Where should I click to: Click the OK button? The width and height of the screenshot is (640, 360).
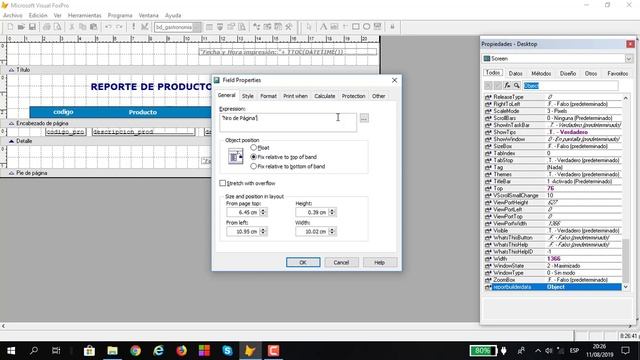(303, 262)
